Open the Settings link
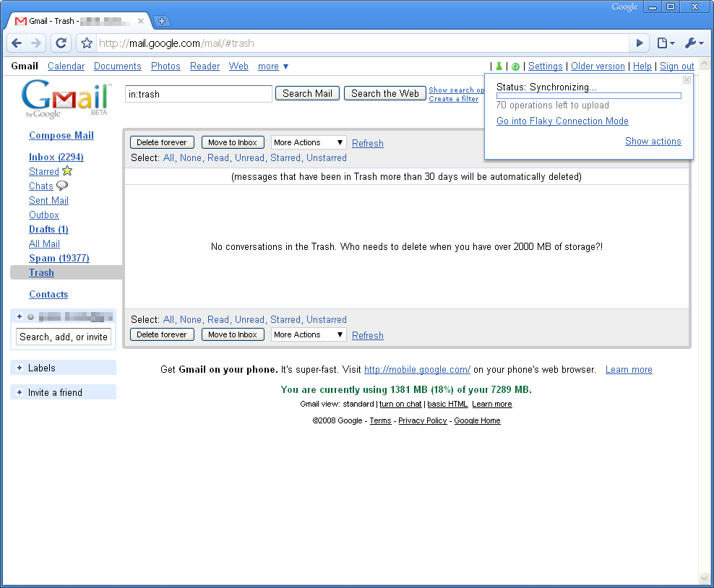This screenshot has height=588, width=714. pos(545,66)
